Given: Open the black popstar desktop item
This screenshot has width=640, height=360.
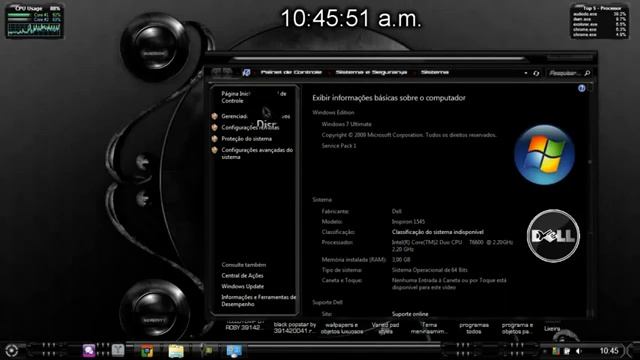Looking at the screenshot, I should [295, 328].
